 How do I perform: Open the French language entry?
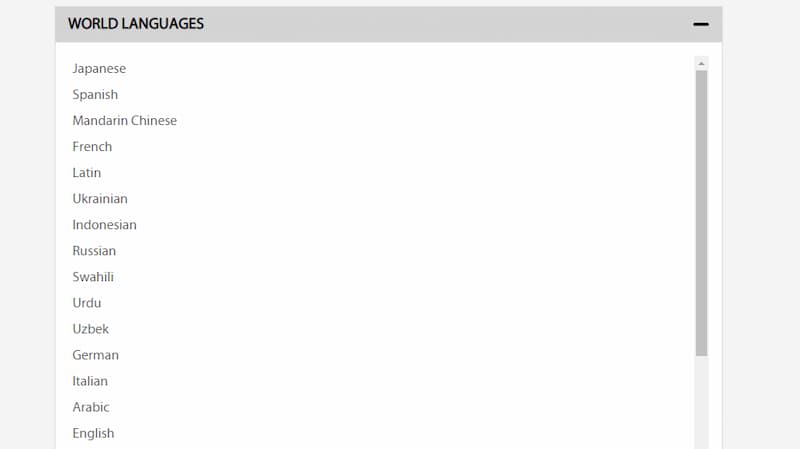92,146
